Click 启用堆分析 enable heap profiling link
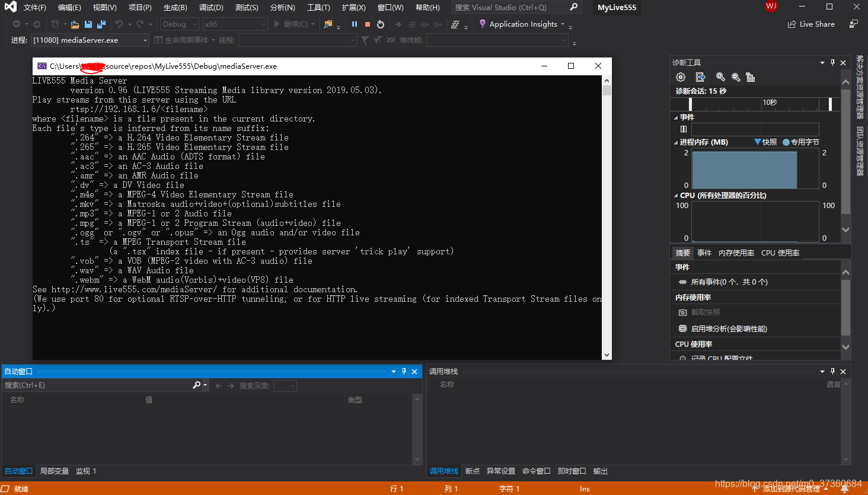 click(x=729, y=329)
